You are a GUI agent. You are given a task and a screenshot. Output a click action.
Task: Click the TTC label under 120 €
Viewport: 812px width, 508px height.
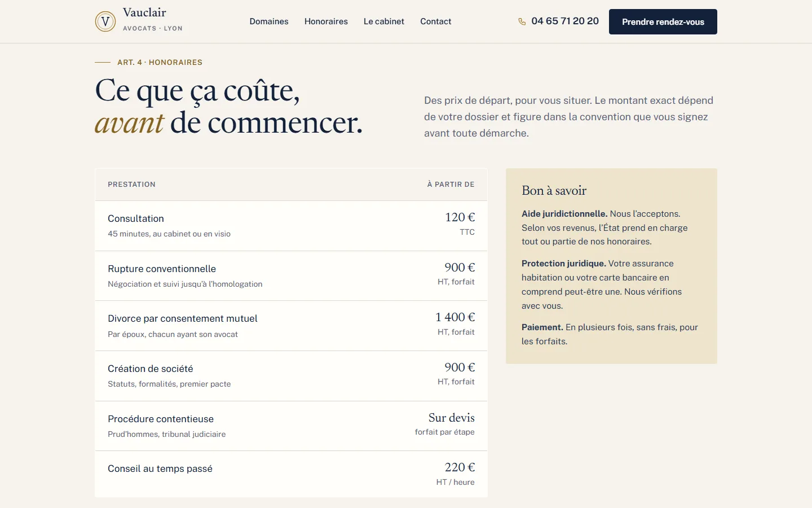467,232
